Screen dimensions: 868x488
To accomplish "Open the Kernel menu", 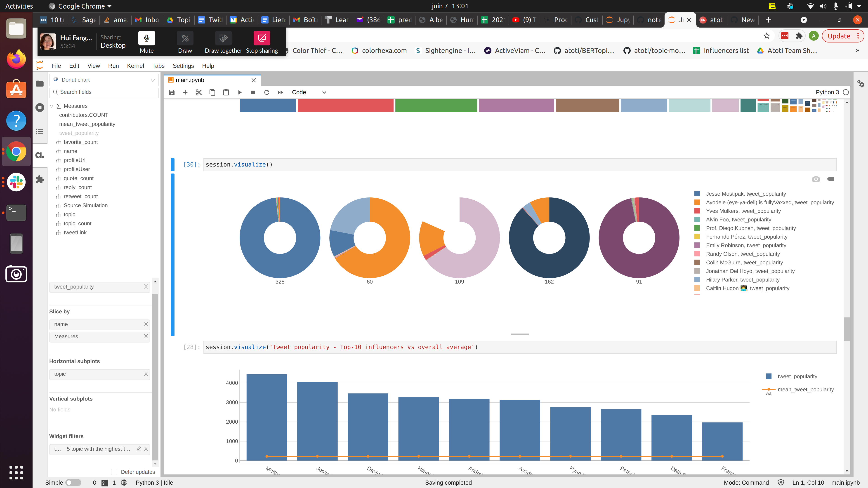I will [x=135, y=66].
